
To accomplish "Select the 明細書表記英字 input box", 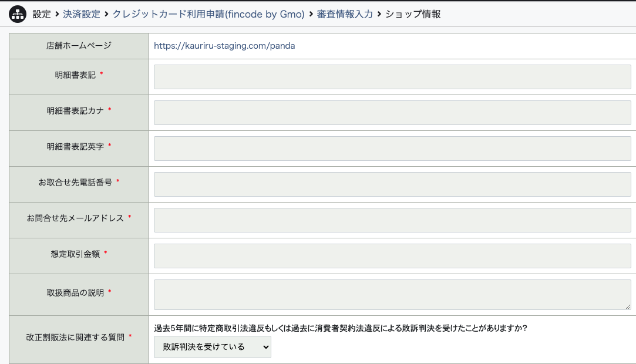I will pyautogui.click(x=392, y=149).
